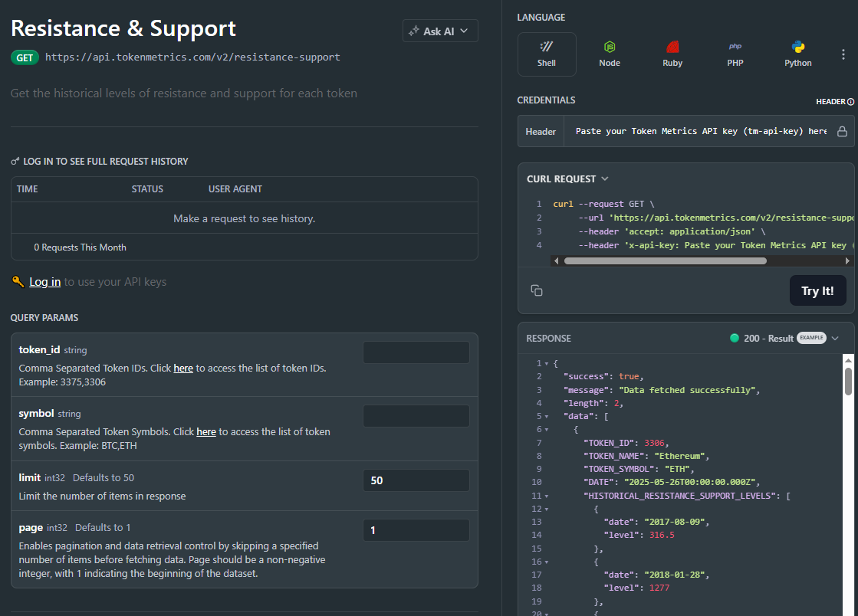Viewport: 858px width, 616px height.
Task: Click 'Make a request to see history.' text
Action: coord(244,218)
